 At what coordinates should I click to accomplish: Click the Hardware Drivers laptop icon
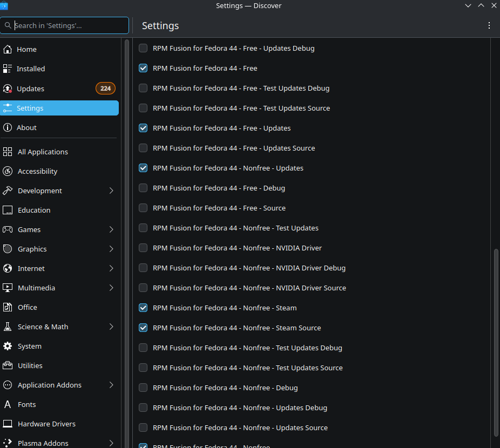(x=8, y=424)
